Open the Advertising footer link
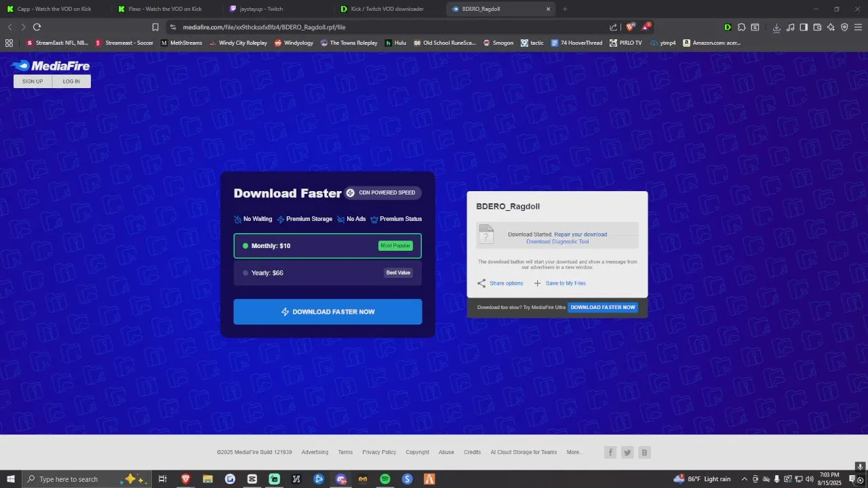Screen dimensions: 868x488 [x=315, y=452]
